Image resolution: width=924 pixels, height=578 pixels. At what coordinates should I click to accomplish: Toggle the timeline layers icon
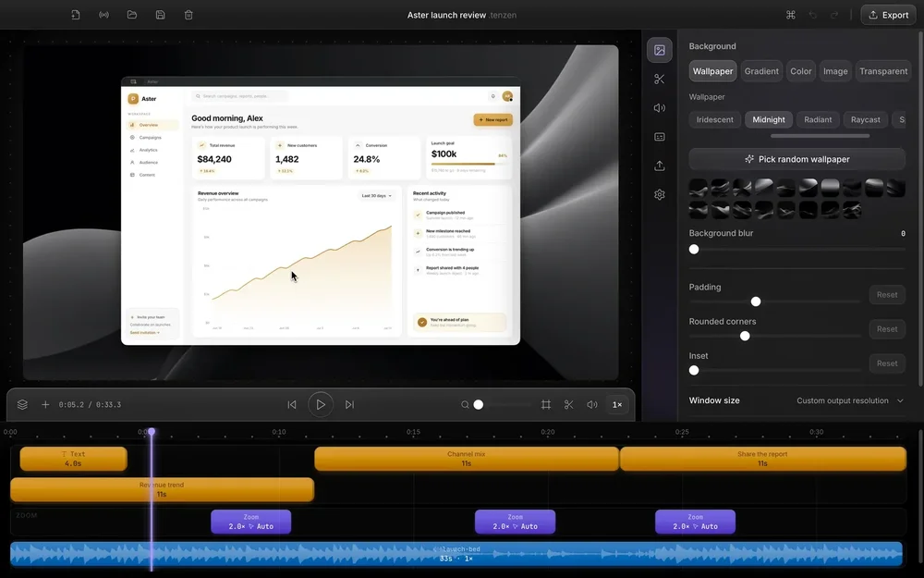pos(22,405)
